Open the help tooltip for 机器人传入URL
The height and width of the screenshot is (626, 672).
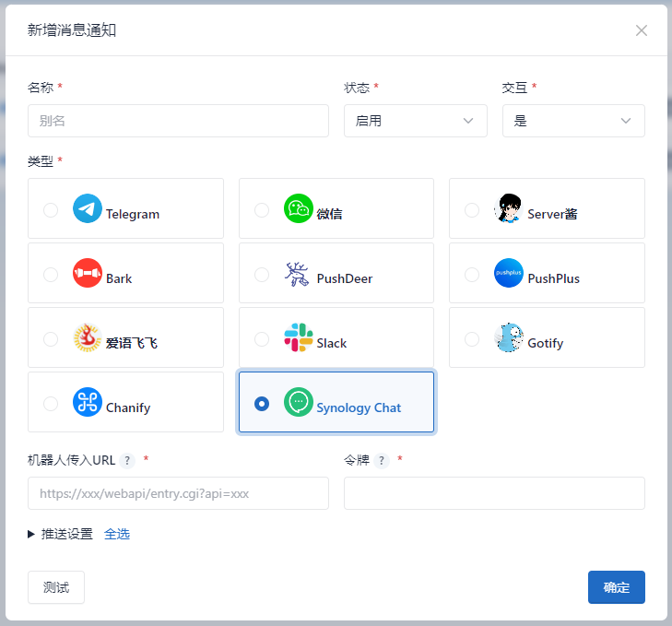pyautogui.click(x=127, y=461)
